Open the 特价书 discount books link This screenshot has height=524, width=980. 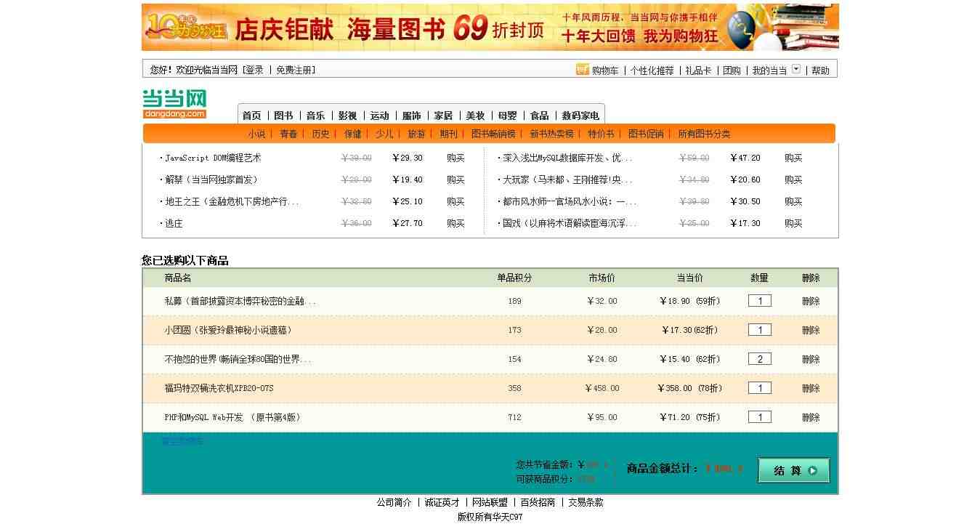pyautogui.click(x=601, y=134)
